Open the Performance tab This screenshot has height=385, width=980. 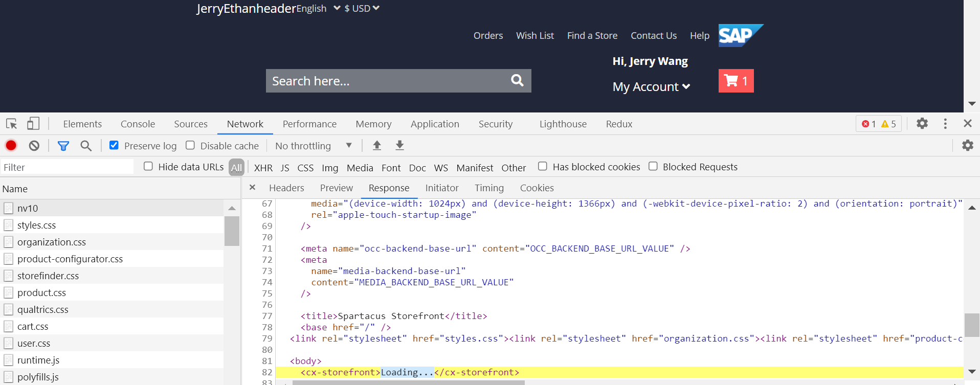click(309, 124)
